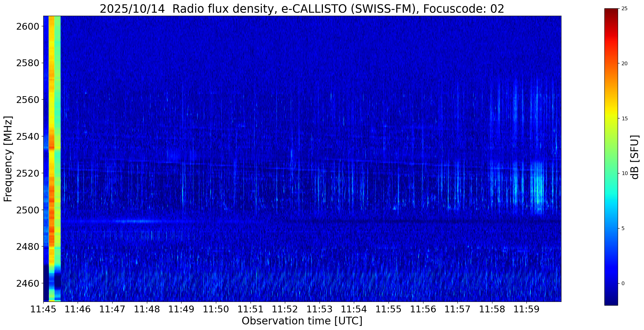Select the 11:46 time tick label
This screenshot has width=644, height=330.
(x=78, y=309)
